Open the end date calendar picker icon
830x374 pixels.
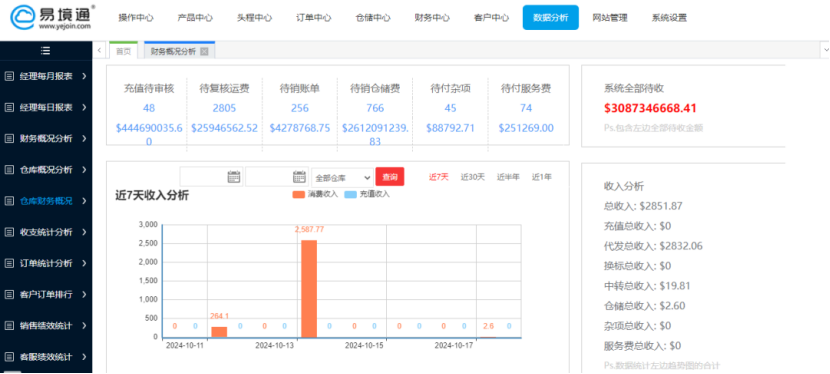300,177
